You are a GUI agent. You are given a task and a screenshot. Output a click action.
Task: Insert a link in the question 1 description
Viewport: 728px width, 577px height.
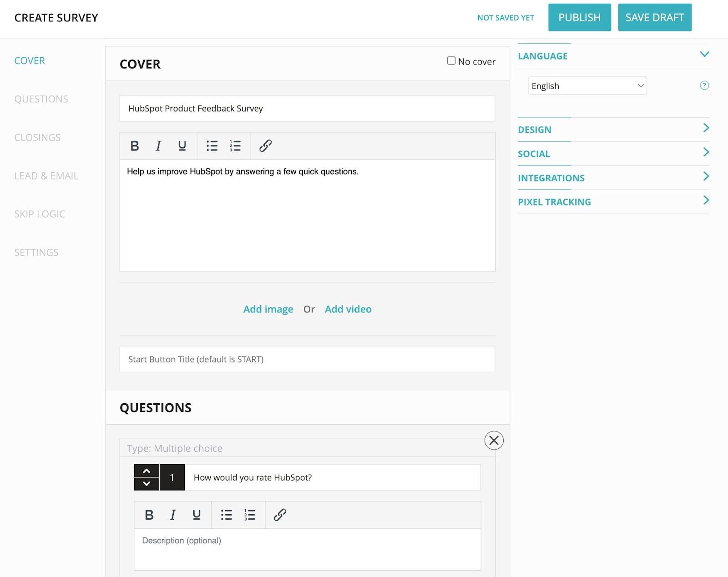pyautogui.click(x=280, y=515)
